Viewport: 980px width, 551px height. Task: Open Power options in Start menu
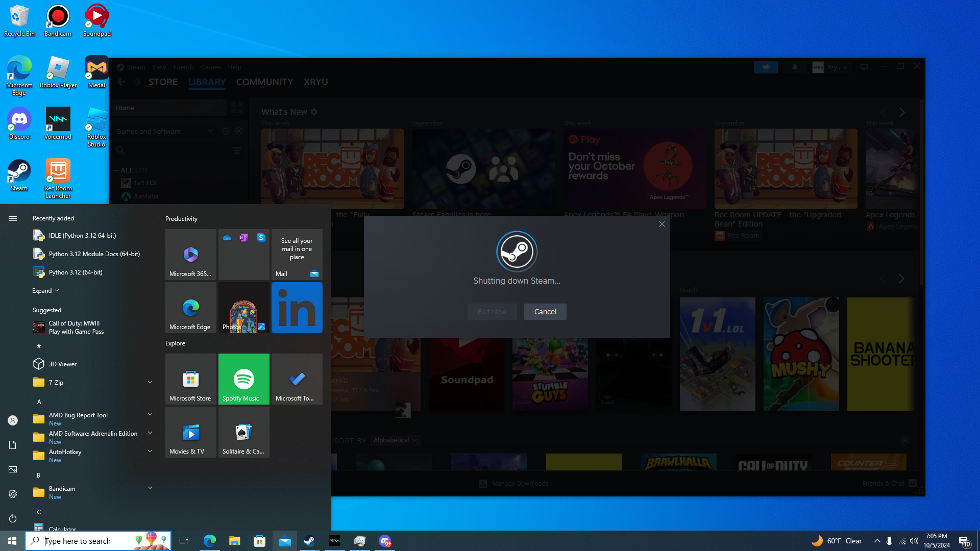point(13,518)
